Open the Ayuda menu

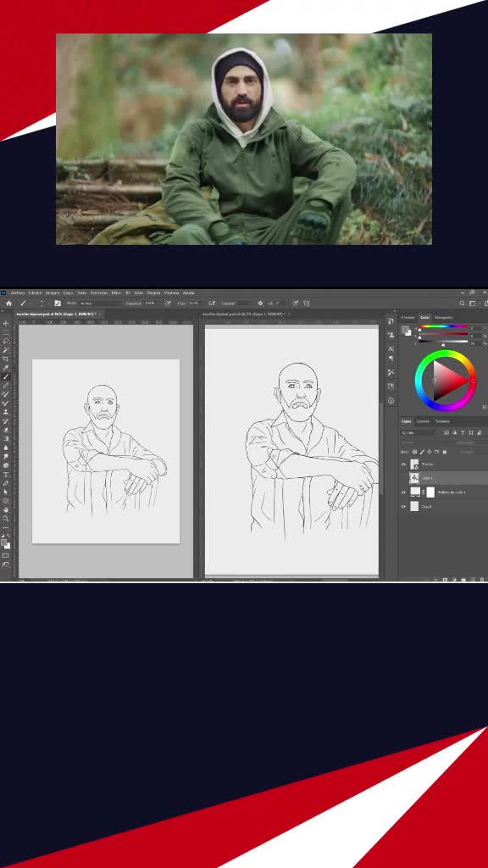189,292
